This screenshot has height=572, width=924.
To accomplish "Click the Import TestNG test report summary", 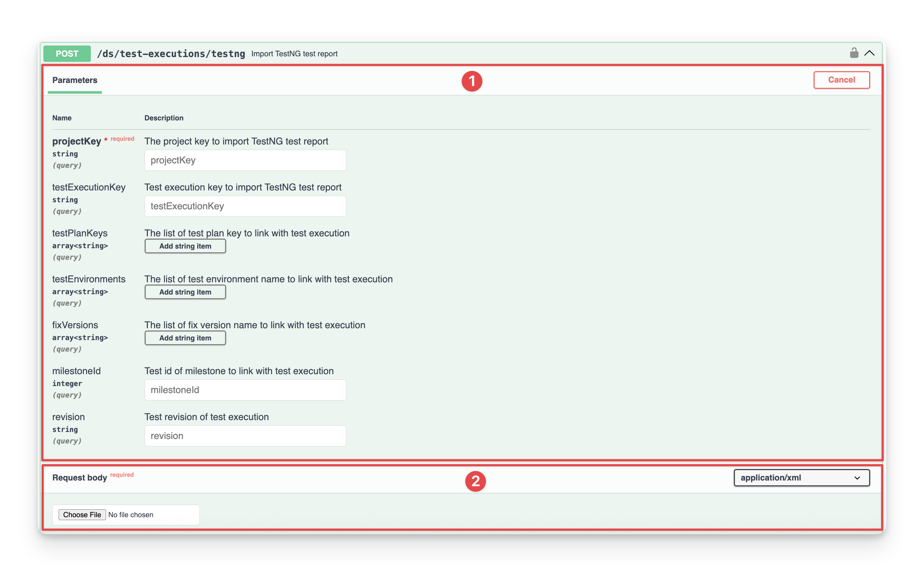I will 294,54.
